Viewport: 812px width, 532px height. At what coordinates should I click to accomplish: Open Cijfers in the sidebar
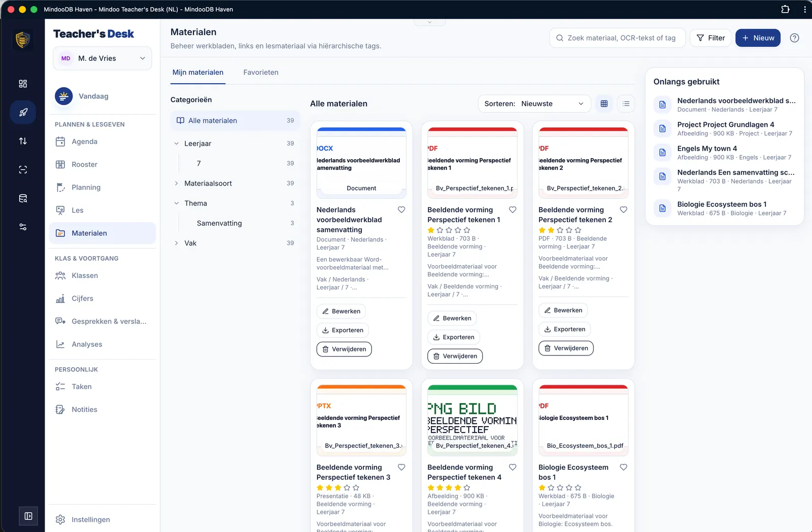(x=103, y=298)
